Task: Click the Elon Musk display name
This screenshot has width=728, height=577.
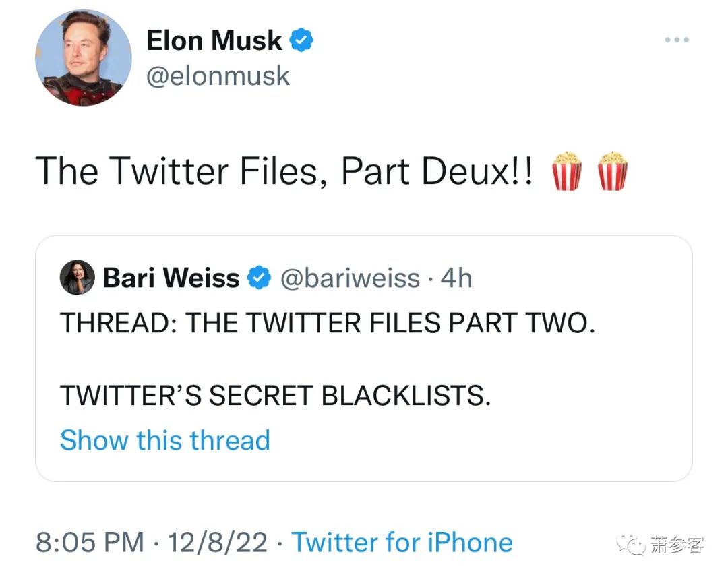Action: (x=214, y=41)
